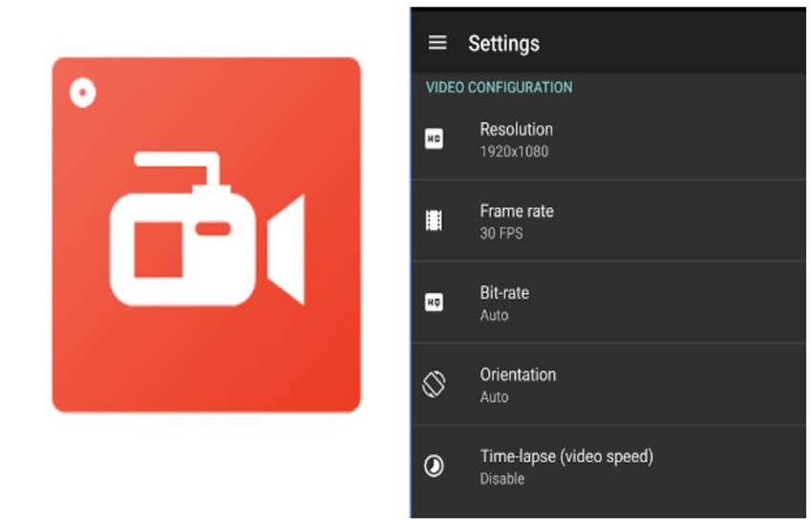
Task: Toggle the Disable value under Time-lapse
Action: (502, 479)
